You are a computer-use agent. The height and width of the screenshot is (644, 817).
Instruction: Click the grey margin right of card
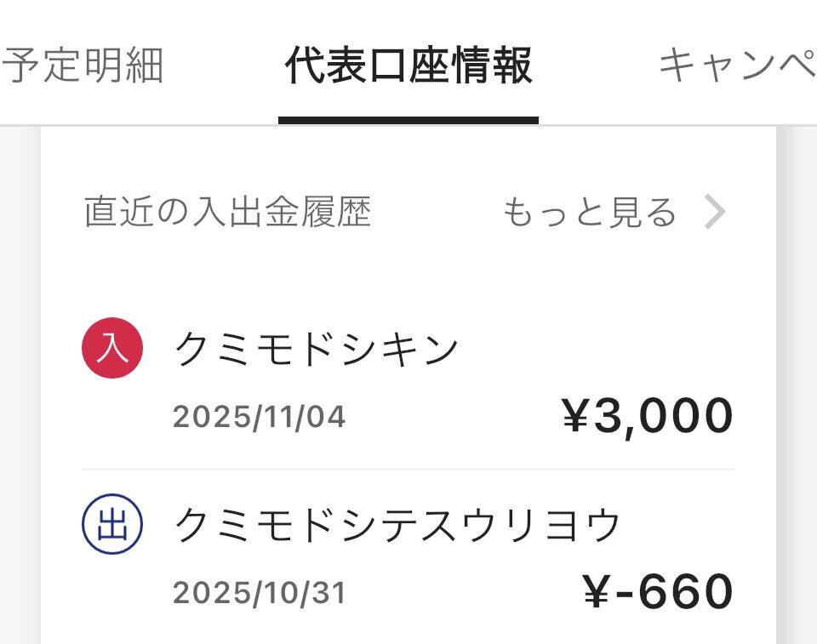tap(797, 383)
